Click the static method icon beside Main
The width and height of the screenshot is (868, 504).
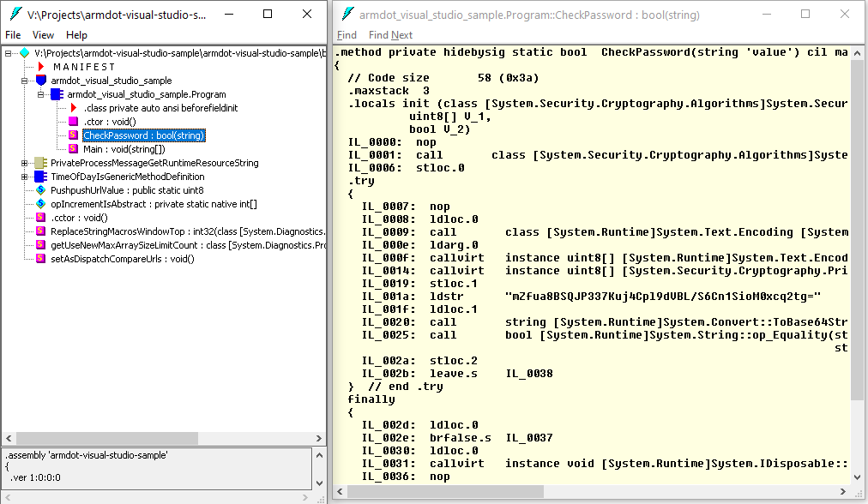[x=73, y=148]
